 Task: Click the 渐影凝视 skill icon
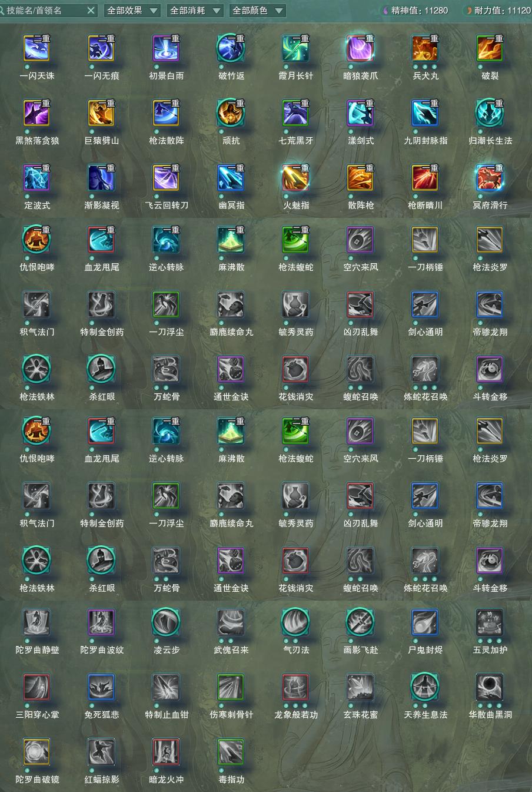[x=101, y=178]
